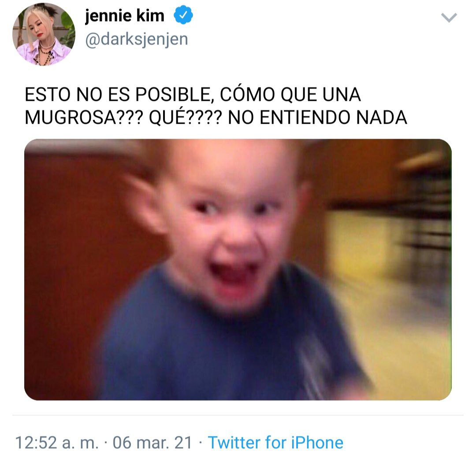Select the tweet line starting ESTO NO ES POSIBLE
This screenshot has height=465, width=476.
(x=193, y=94)
